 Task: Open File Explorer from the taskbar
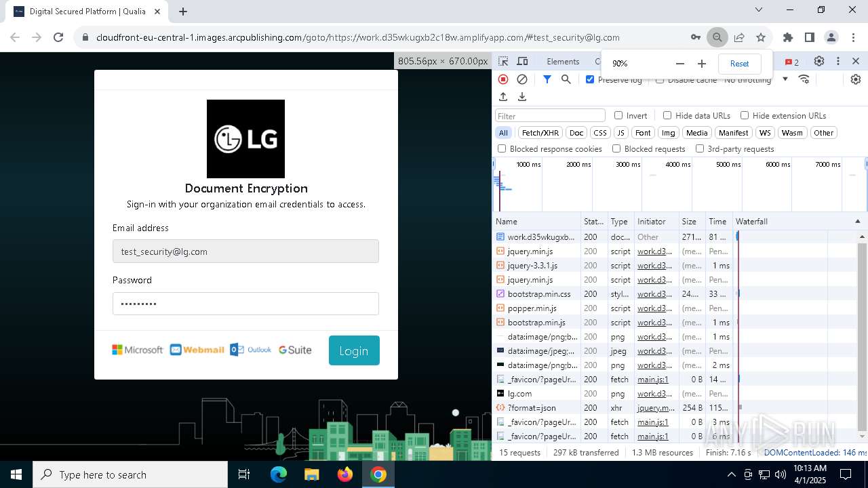click(x=311, y=474)
